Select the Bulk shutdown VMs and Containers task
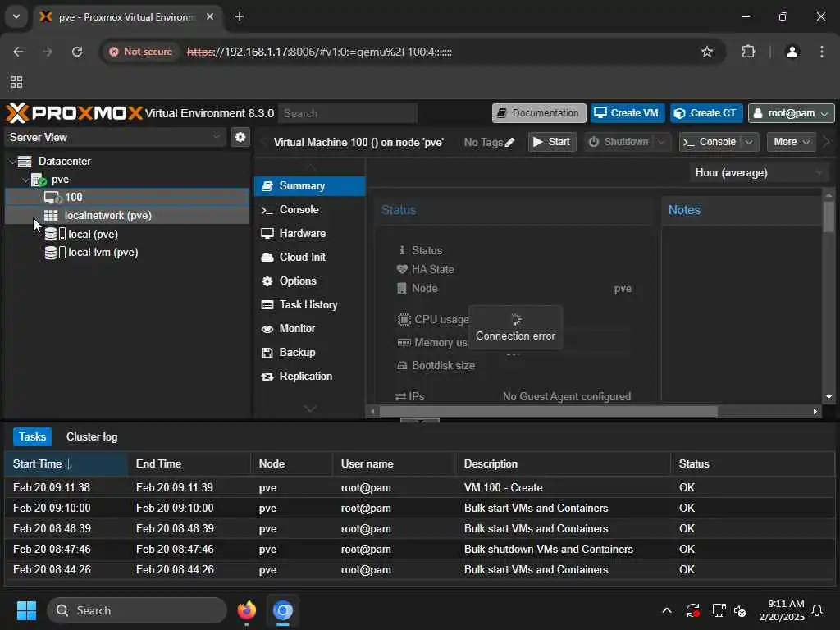The image size is (840, 630). 419,549
